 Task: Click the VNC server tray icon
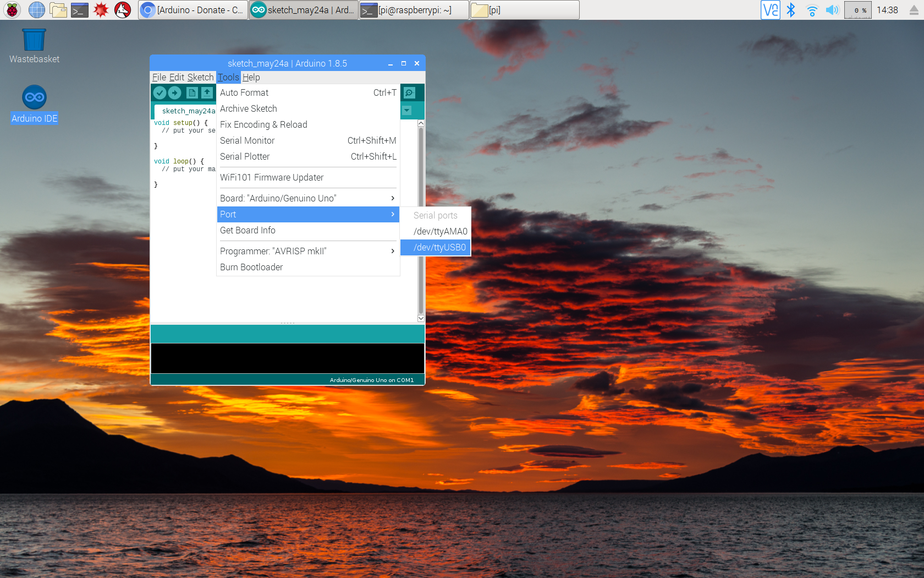[770, 10]
